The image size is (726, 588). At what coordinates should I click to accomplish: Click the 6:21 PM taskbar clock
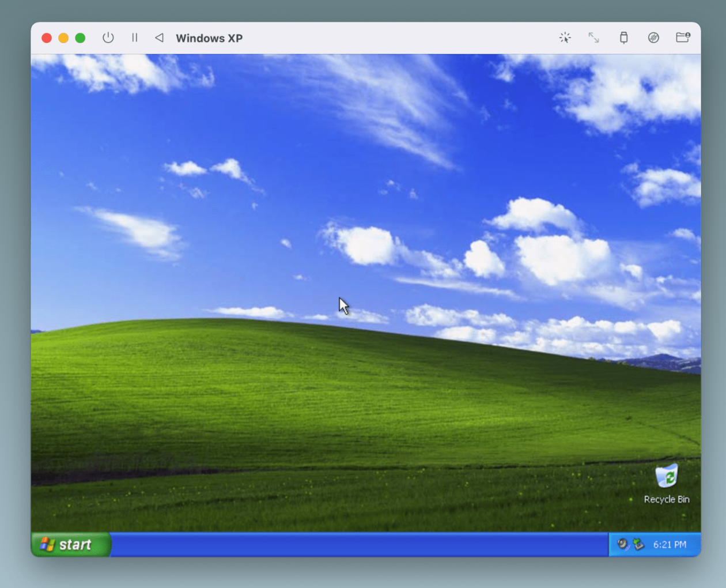(x=670, y=544)
